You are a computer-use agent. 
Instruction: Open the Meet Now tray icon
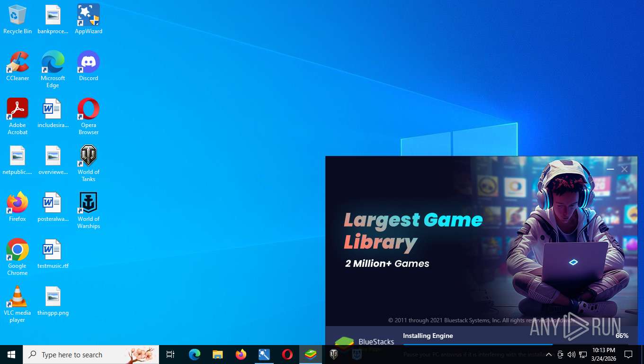coord(560,355)
